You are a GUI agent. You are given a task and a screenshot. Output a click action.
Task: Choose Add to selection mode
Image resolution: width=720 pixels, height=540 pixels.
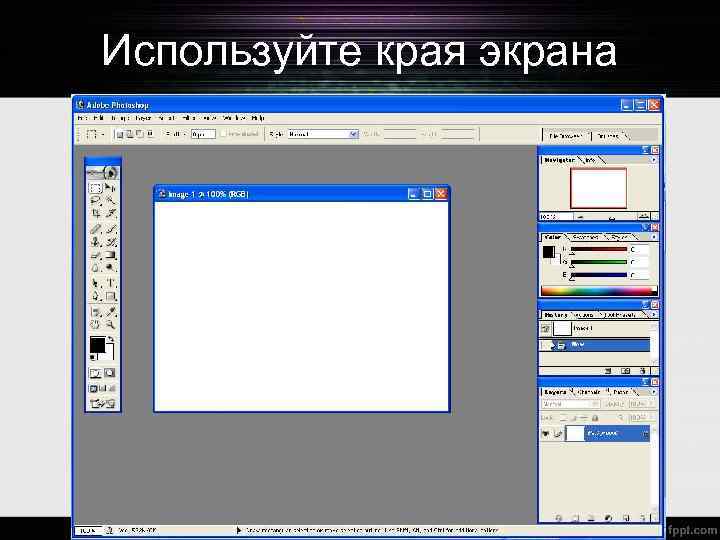[x=130, y=134]
